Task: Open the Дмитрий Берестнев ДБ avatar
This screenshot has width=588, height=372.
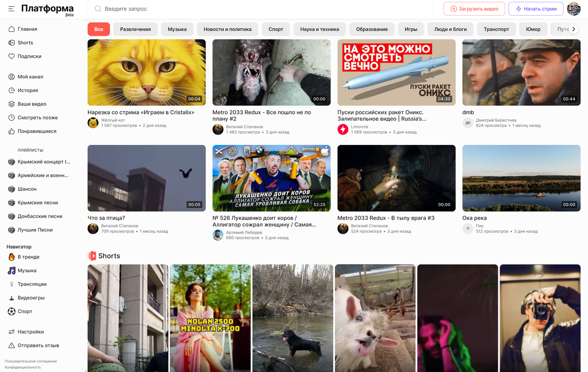Action: click(x=468, y=123)
